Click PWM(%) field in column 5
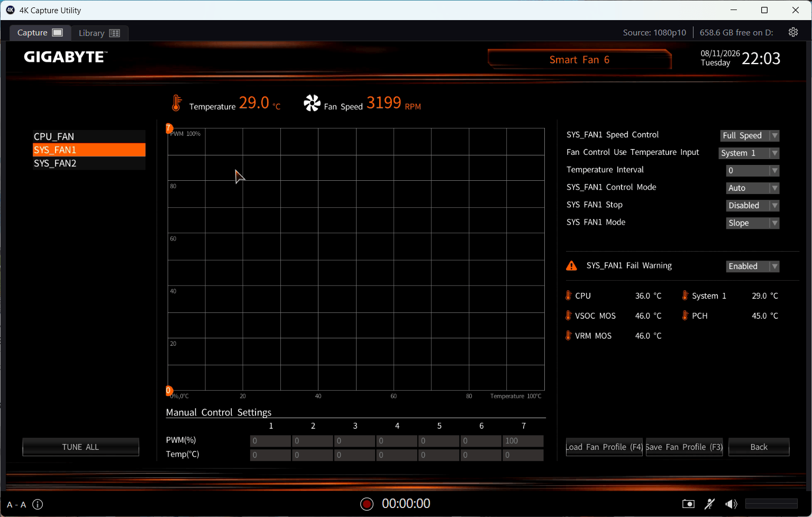The width and height of the screenshot is (812, 517). coord(439,441)
